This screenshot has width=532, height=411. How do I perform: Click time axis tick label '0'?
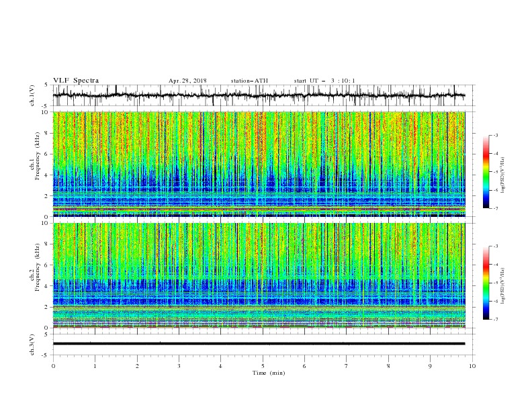pos(53,366)
